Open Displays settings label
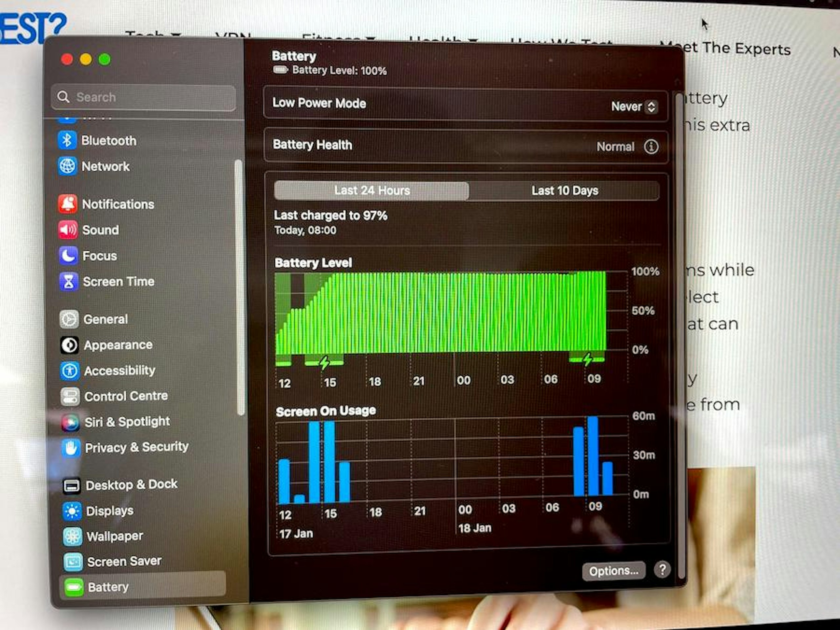 click(x=110, y=511)
